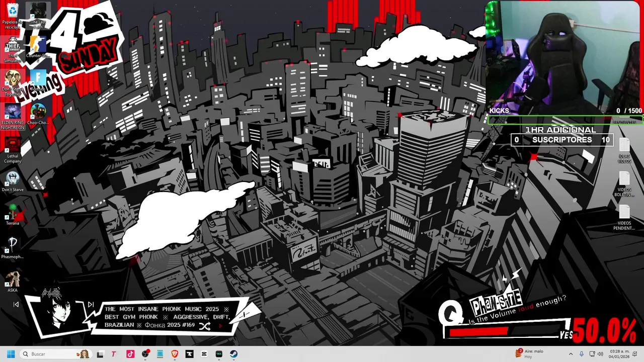The width and height of the screenshot is (644, 362).
Task: Select the ASKA desktop shortcut
Action: coord(12,282)
